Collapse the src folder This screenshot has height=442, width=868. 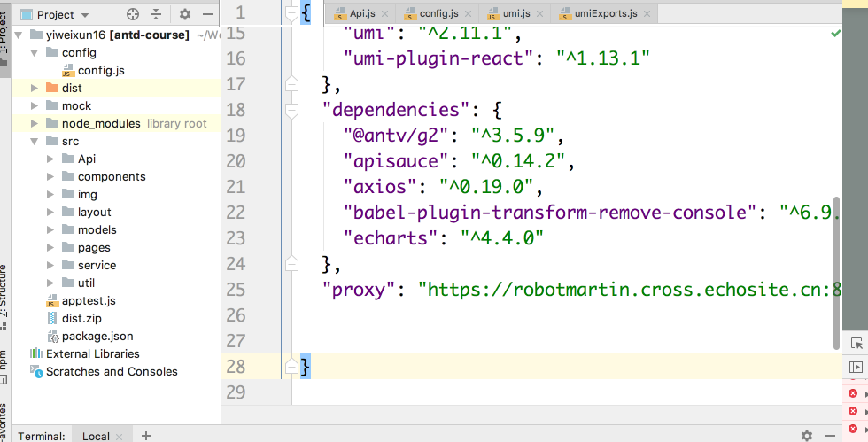pos(35,141)
